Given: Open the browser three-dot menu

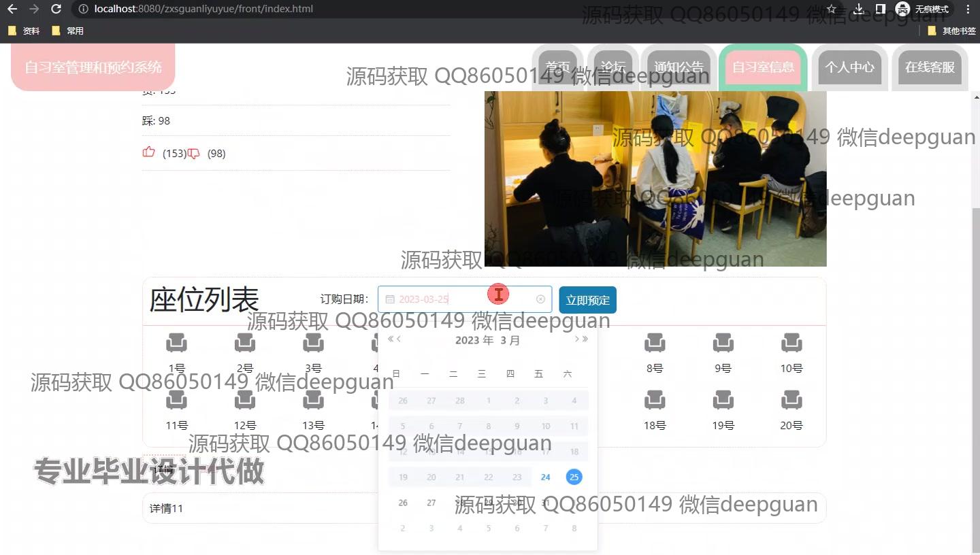Looking at the screenshot, I should 968,9.
